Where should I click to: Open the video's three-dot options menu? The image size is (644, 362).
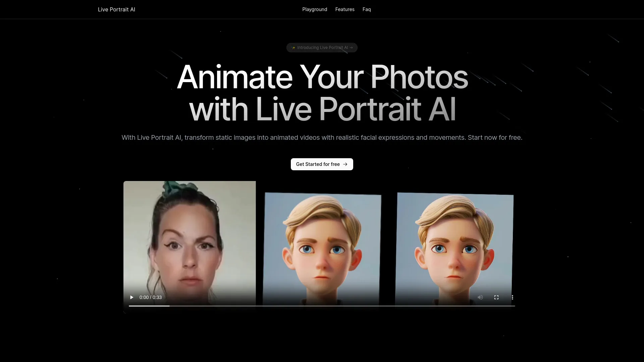[513, 297]
